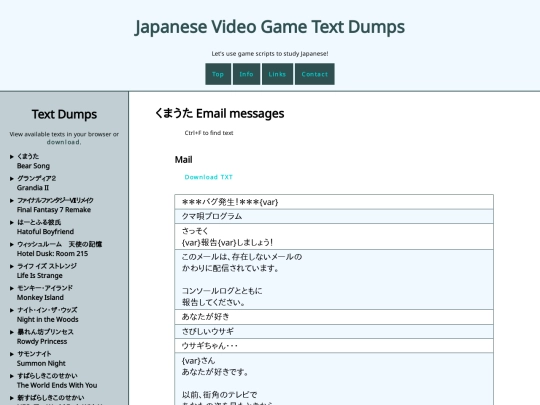
Task: Click the {var}さん あなたが好きです message block
Action: click(x=334, y=379)
